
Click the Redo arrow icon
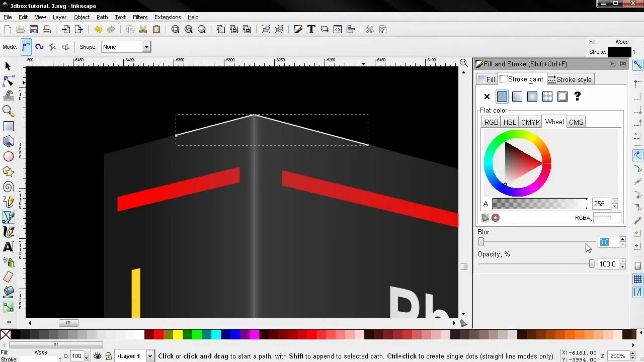pyautogui.click(x=111, y=30)
